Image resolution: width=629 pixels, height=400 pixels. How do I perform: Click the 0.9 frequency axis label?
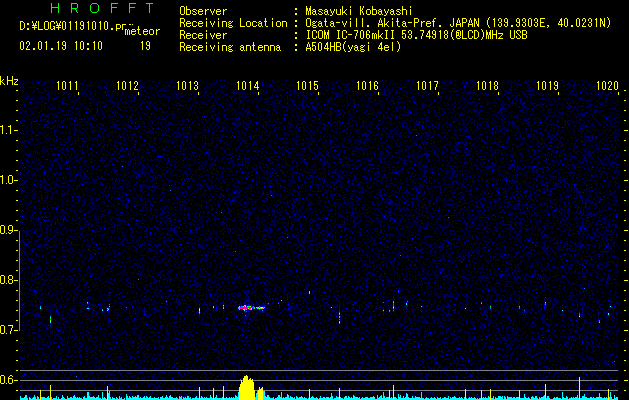click(8, 230)
